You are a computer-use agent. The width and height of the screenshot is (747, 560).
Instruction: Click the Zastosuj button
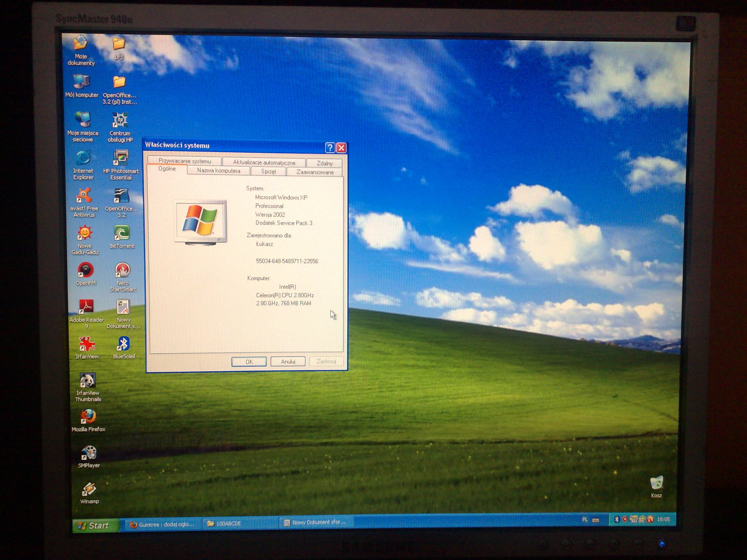coord(326,362)
